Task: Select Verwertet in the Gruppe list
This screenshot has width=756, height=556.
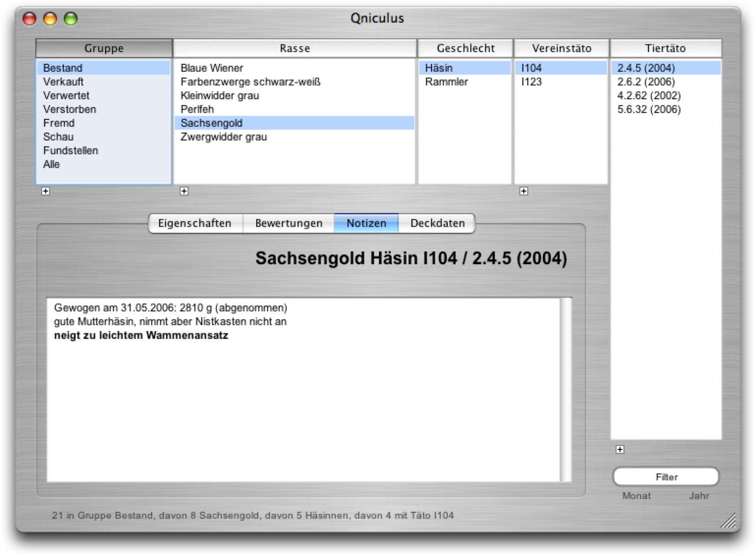Action: tap(104, 95)
